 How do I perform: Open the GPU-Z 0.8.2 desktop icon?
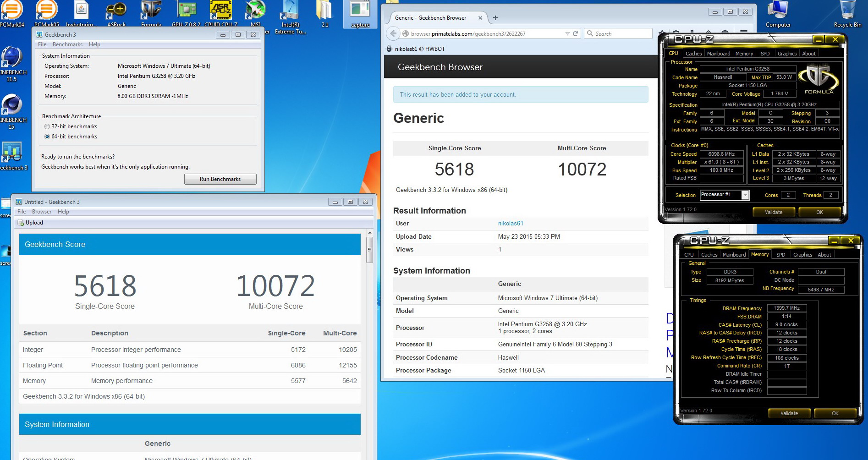pyautogui.click(x=186, y=14)
